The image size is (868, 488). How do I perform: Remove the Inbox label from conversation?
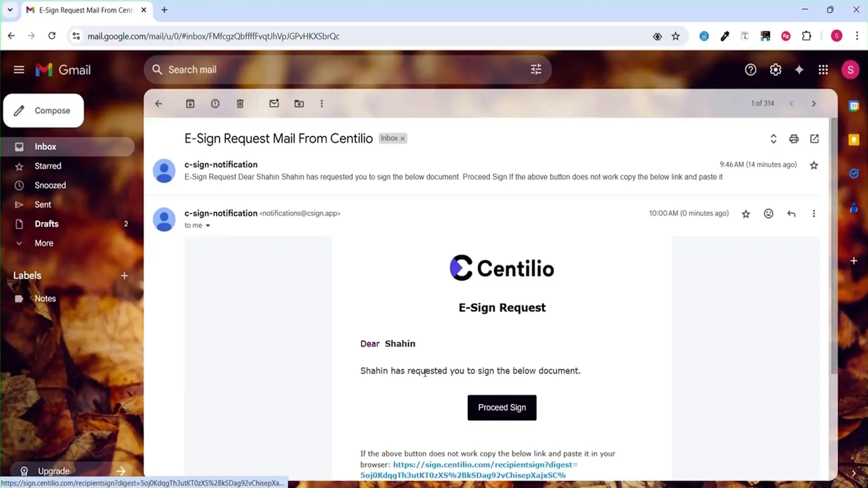[403, 139]
